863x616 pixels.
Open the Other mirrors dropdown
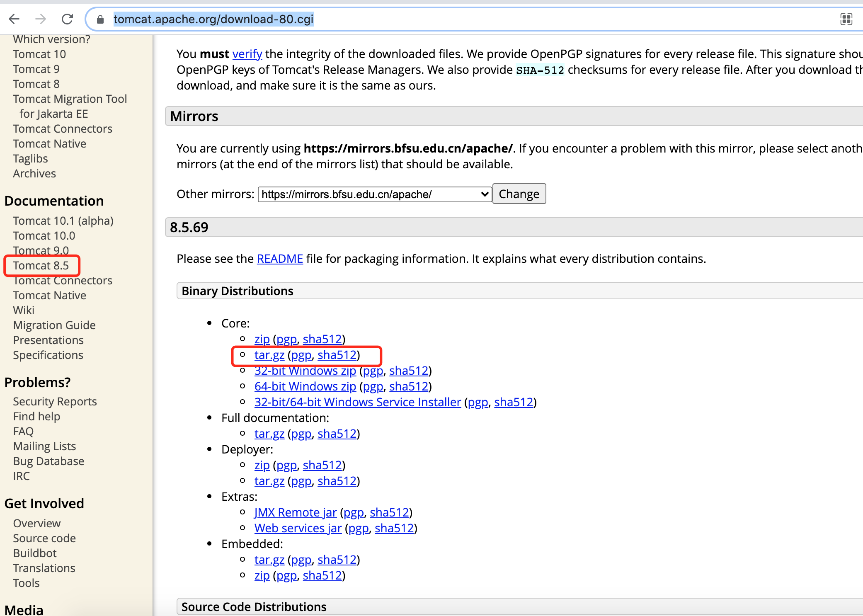375,194
